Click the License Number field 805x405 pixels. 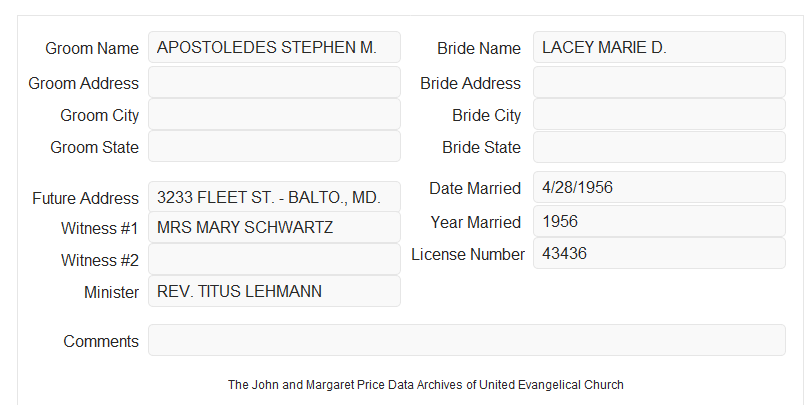(x=659, y=253)
